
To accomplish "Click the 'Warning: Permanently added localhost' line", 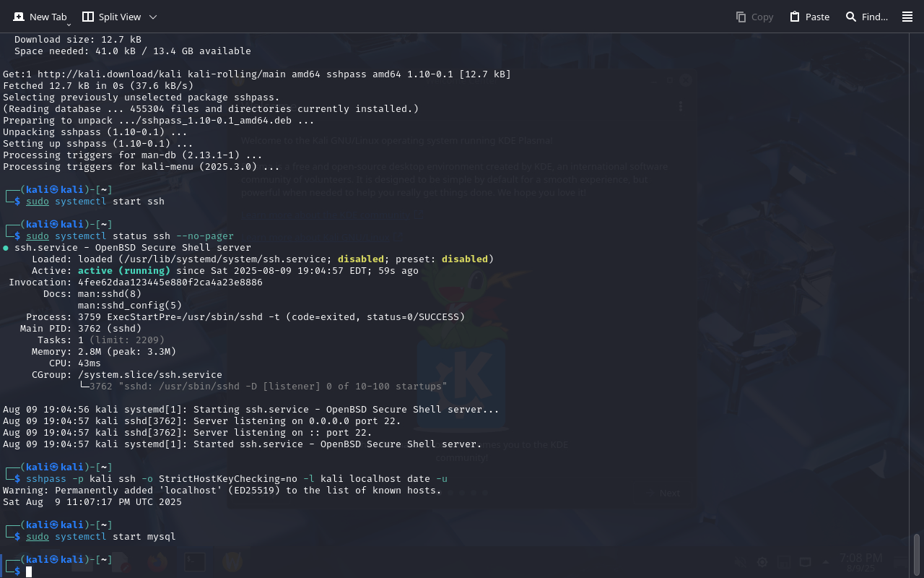I will coord(222,491).
